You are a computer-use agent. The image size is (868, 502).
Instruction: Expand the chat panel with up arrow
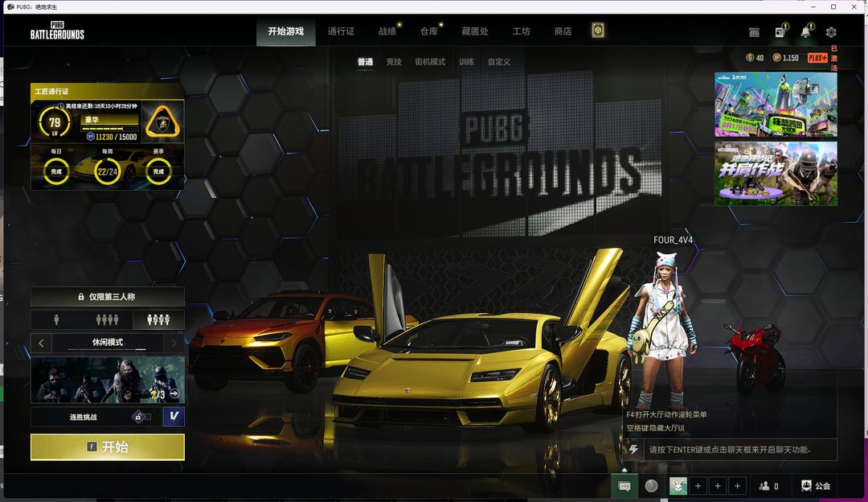pos(624,469)
